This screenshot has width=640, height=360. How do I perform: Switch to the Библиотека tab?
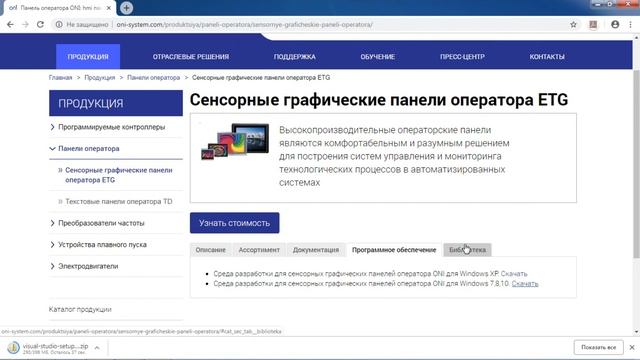click(x=467, y=250)
